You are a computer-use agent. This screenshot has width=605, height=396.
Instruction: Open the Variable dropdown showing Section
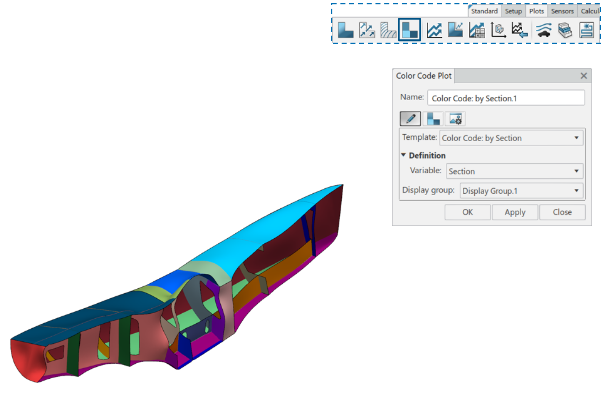point(515,171)
